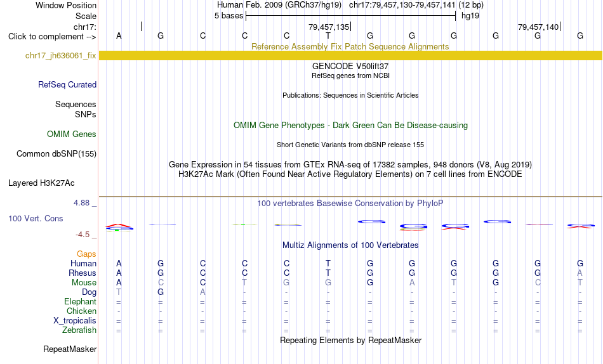
Task: Click the Gaps label in Multiz track
Action: [86, 254]
